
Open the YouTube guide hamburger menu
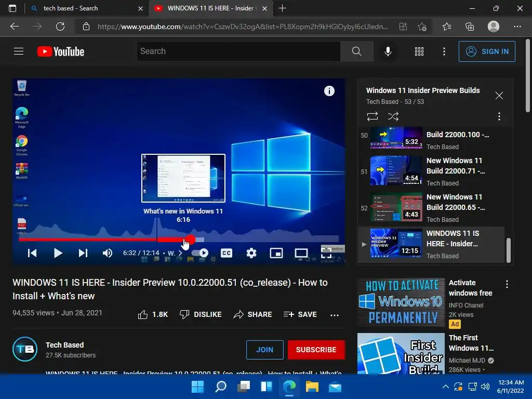(19, 51)
